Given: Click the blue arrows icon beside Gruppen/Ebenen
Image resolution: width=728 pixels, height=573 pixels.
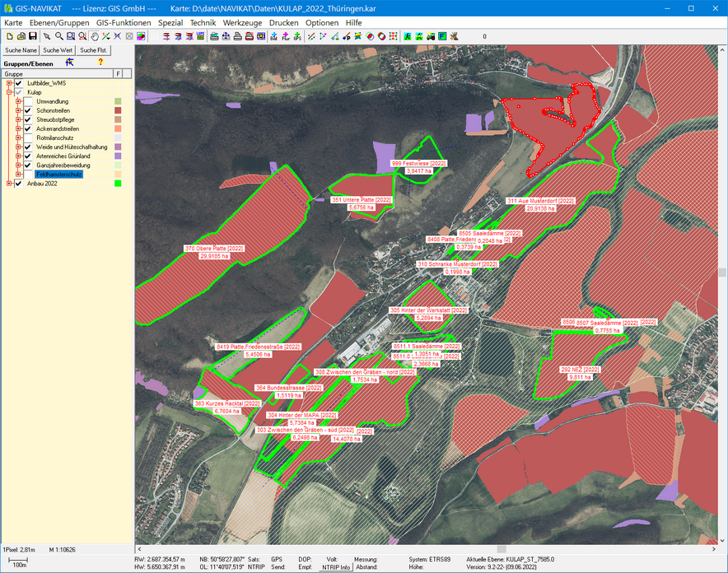Looking at the screenshot, I should coord(69,62).
